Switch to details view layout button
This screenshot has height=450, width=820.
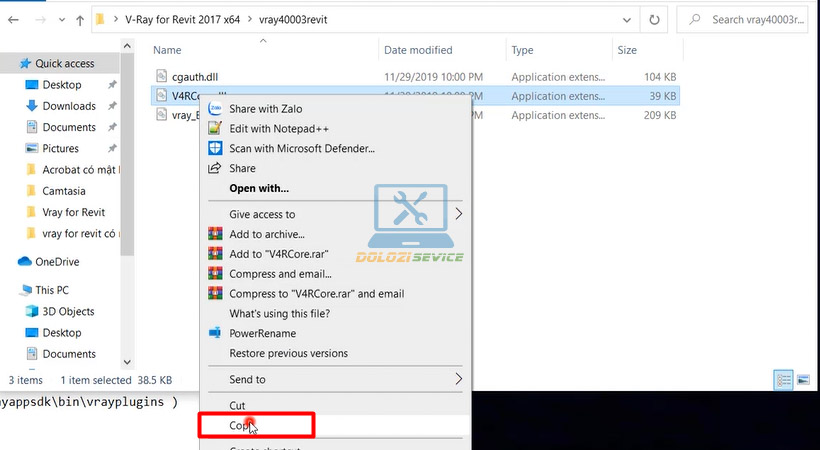(782, 380)
